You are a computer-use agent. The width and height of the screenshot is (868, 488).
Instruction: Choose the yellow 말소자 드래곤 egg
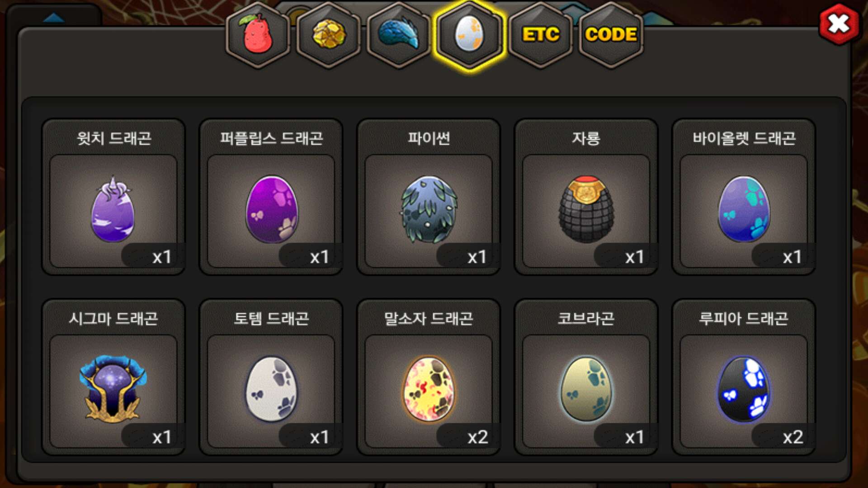pyautogui.click(x=429, y=389)
